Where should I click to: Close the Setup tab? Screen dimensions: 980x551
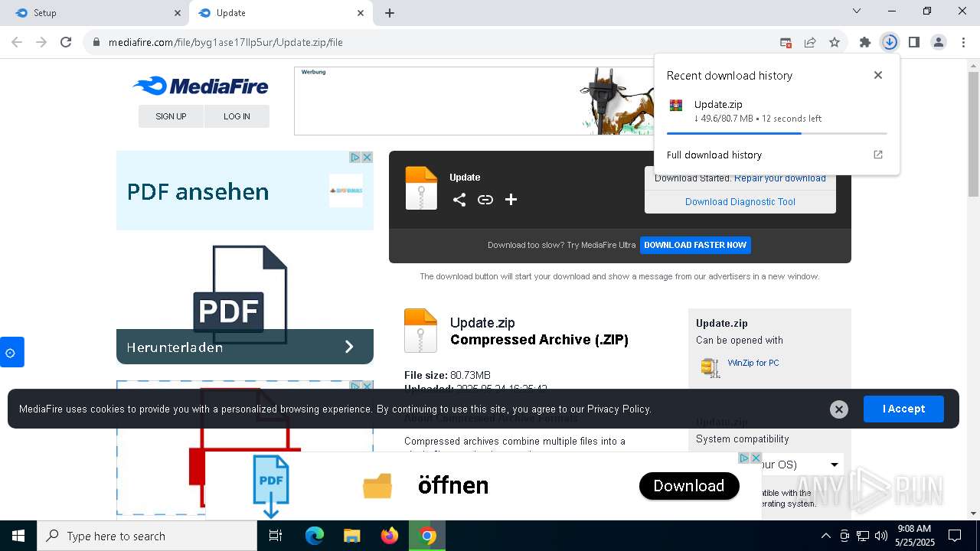pos(178,13)
